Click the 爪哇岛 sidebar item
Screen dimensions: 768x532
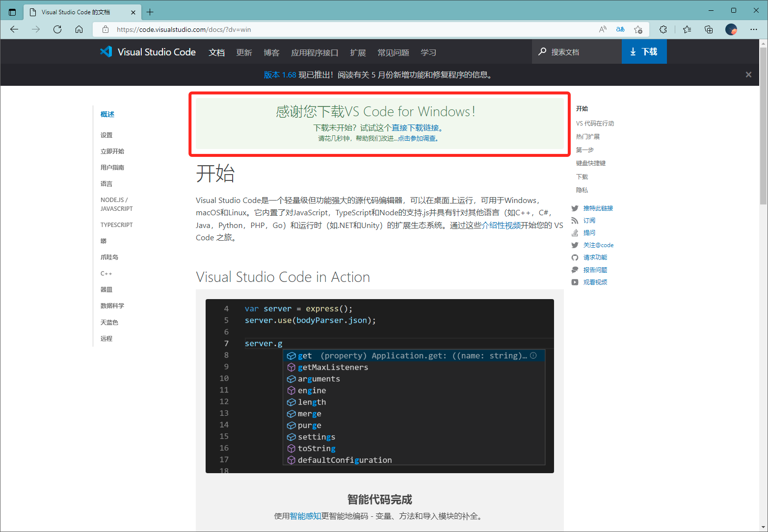(x=109, y=257)
